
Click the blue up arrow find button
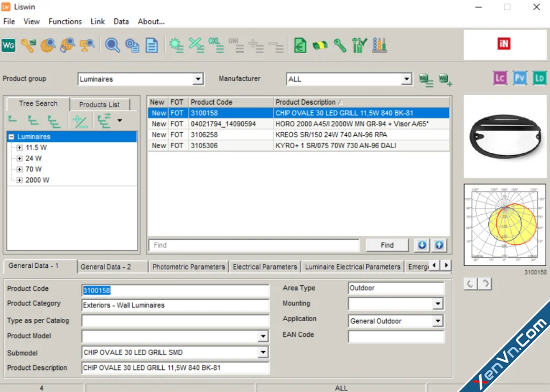click(439, 245)
